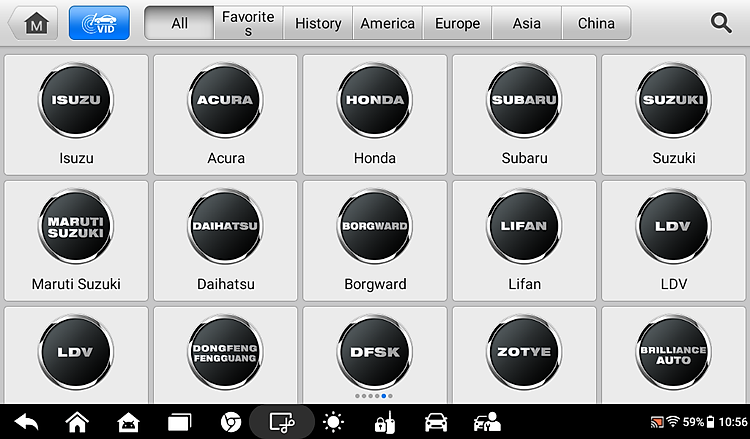
Task: View the 59% battery indicator
Action: (x=698, y=422)
